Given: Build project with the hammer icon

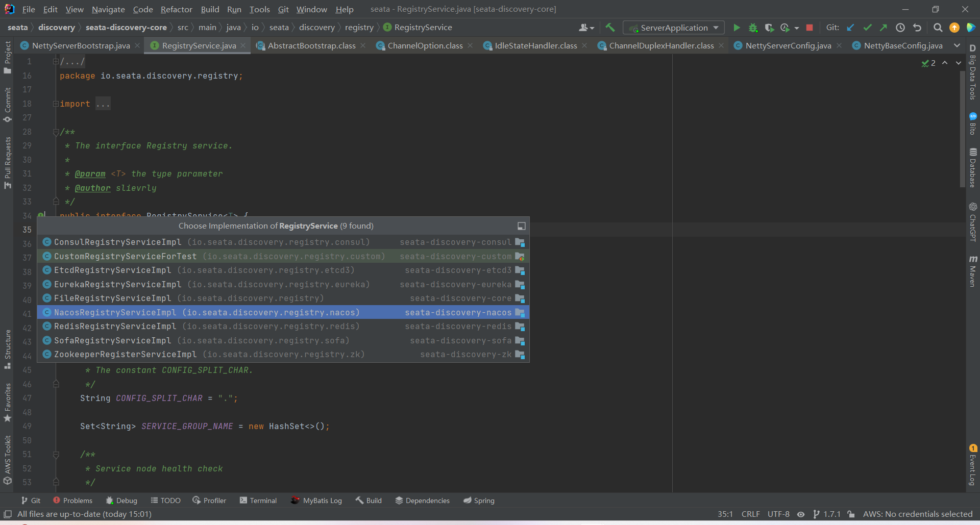Looking at the screenshot, I should [610, 28].
